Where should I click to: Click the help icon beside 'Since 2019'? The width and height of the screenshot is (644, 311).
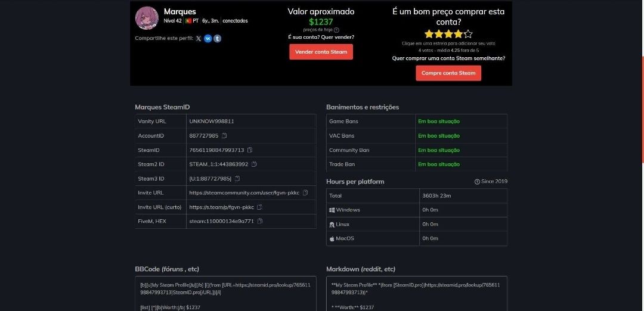477,182
